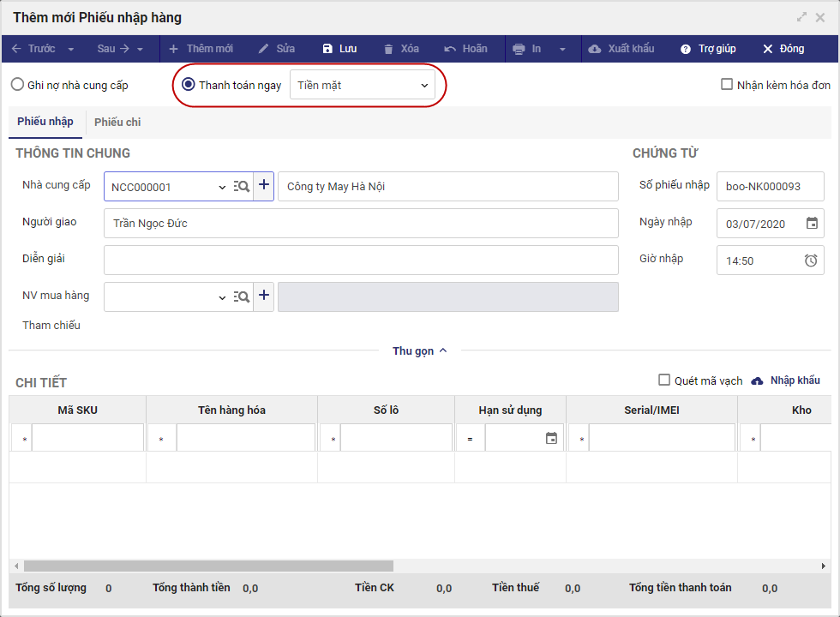Click the supplier search lookup icon

pyautogui.click(x=241, y=186)
